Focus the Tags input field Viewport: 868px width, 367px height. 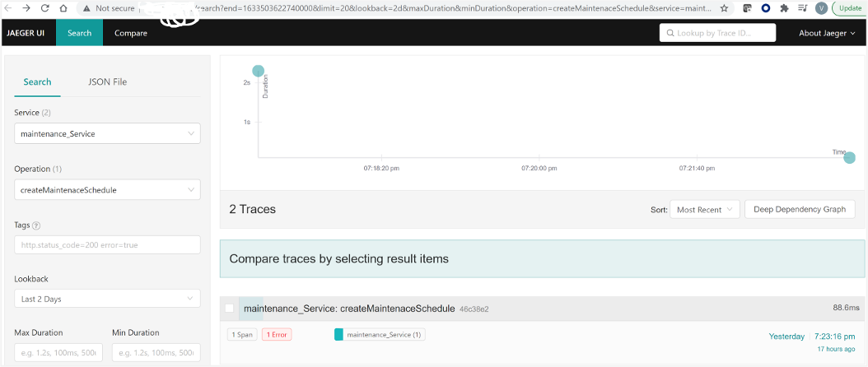pyautogui.click(x=107, y=244)
